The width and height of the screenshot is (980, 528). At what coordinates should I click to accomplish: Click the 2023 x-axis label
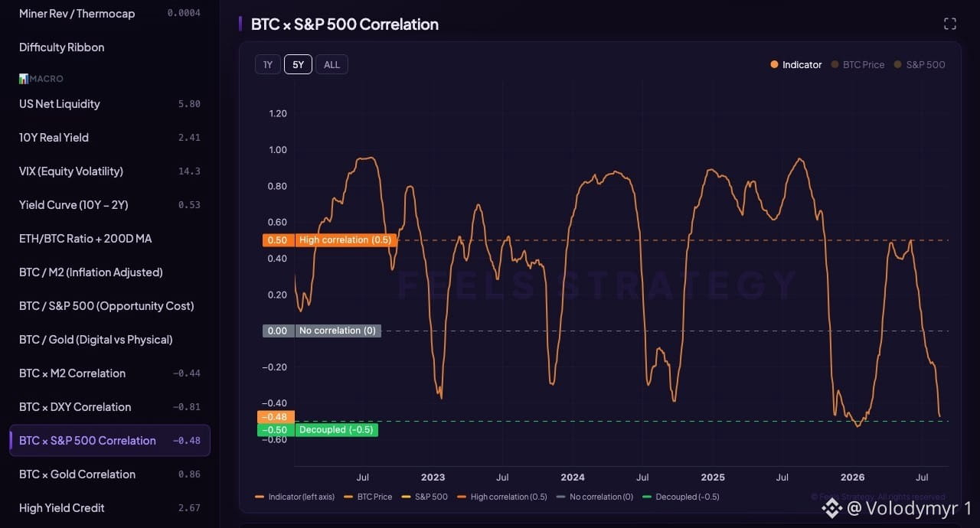(433, 477)
